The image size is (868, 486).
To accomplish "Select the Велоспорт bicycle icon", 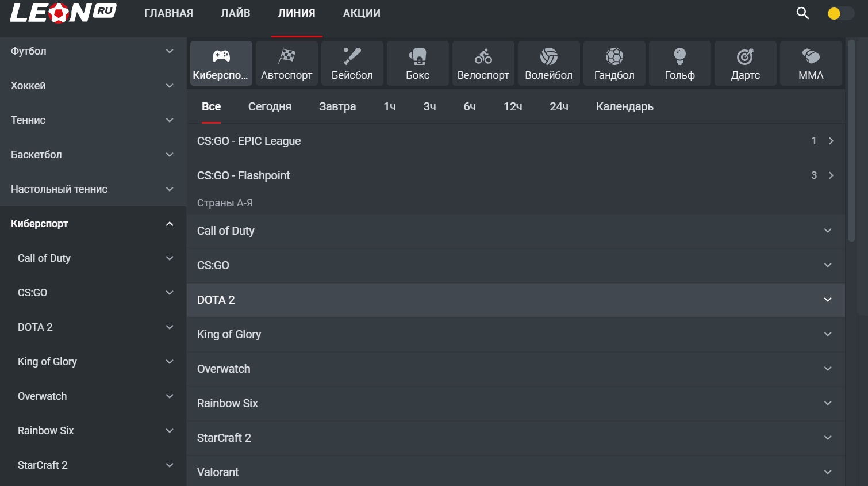I will click(483, 56).
